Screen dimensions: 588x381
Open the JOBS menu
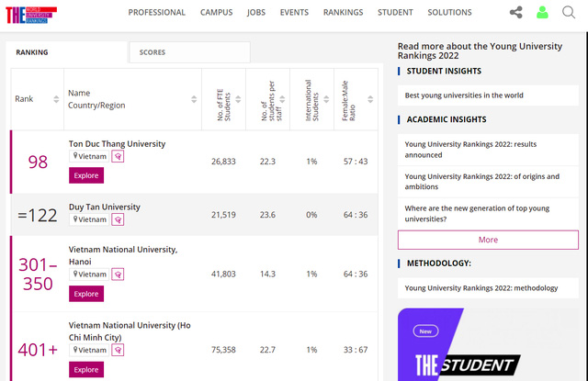coord(256,12)
